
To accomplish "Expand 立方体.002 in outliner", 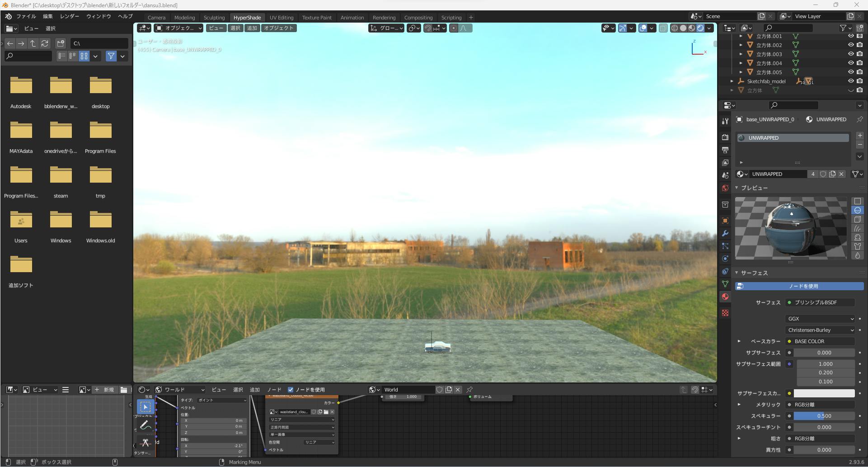I will 741,45.
